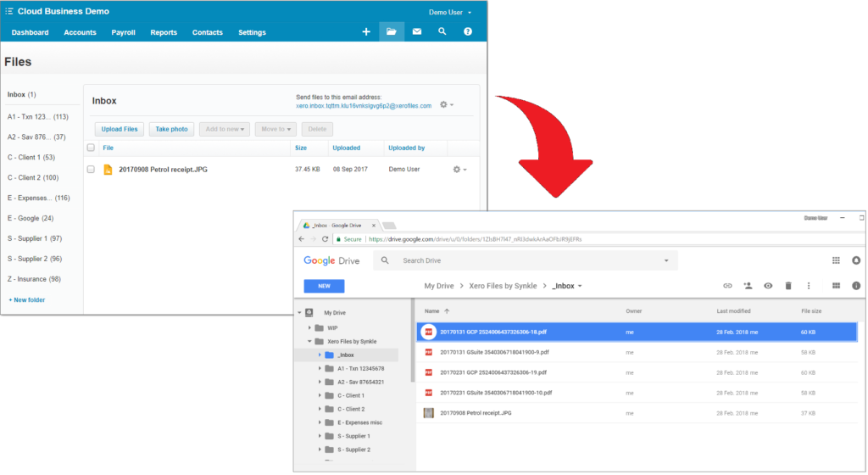The width and height of the screenshot is (868, 475).
Task: Click the search magnifier in Xero header
Action: pos(442,31)
